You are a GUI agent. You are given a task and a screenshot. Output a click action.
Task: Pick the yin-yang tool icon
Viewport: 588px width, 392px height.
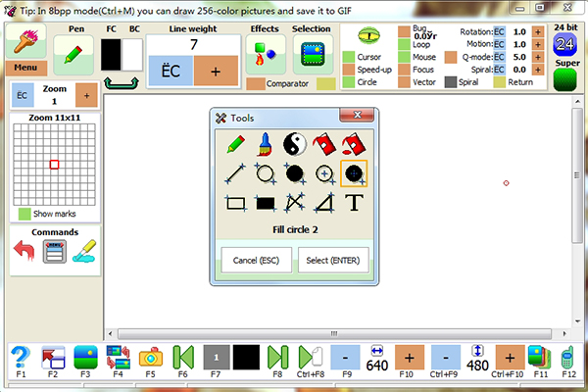[x=295, y=145]
